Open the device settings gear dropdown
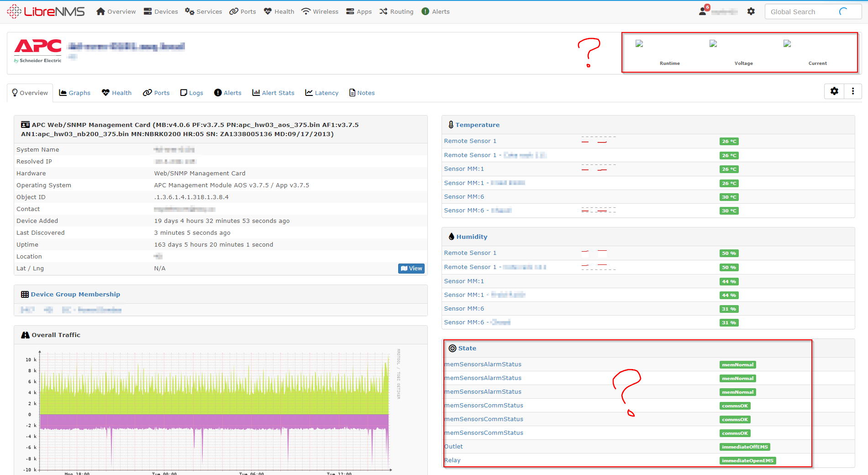This screenshot has width=868, height=475. pyautogui.click(x=834, y=91)
